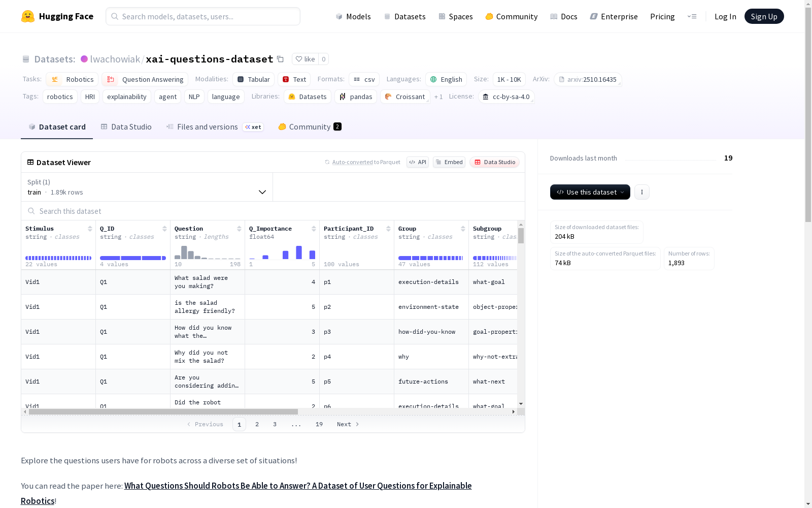Click the Log In link
This screenshot has height=508, width=812.
pyautogui.click(x=725, y=16)
